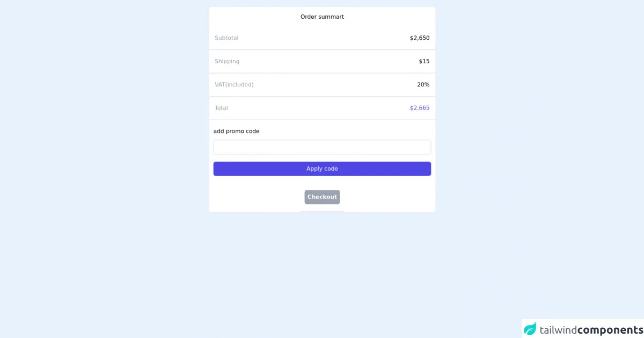Screen dimensions: 644x338
Task: Click the tailwindcomponents leaf logo icon
Action: point(530,329)
